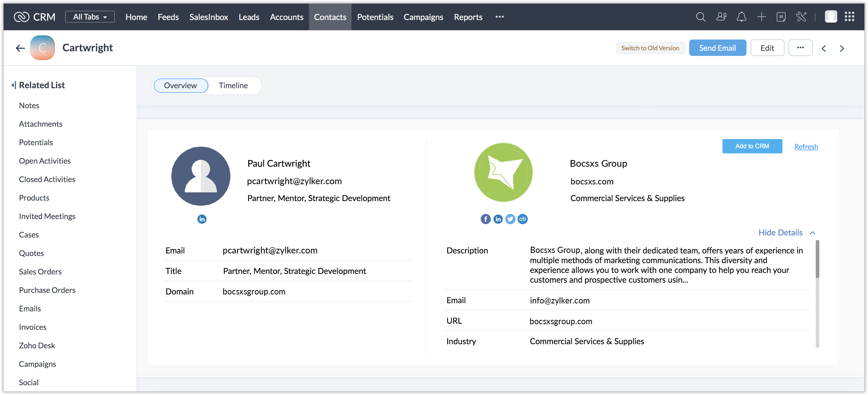Click the company Facebook icon
Screen dimensions: 868x395
[x=485, y=219]
